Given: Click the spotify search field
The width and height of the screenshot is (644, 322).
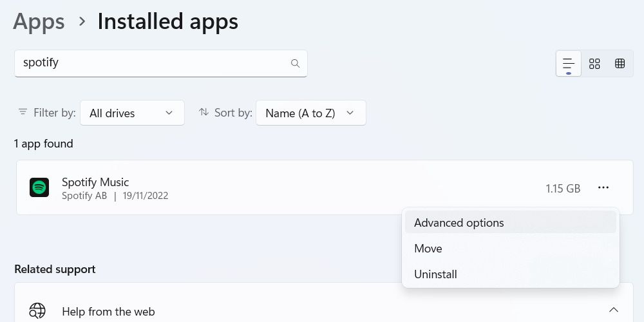Looking at the screenshot, I should coord(151,63).
